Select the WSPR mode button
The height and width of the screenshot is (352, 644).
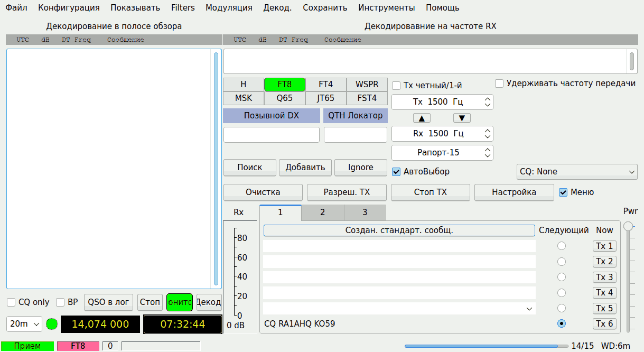click(x=367, y=85)
